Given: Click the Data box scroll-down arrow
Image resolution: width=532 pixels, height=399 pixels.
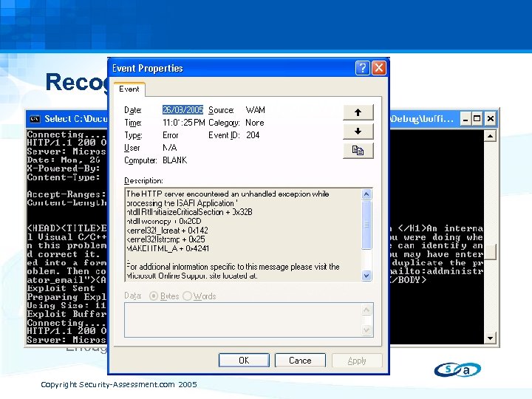Looking at the screenshot, I should [366, 330].
